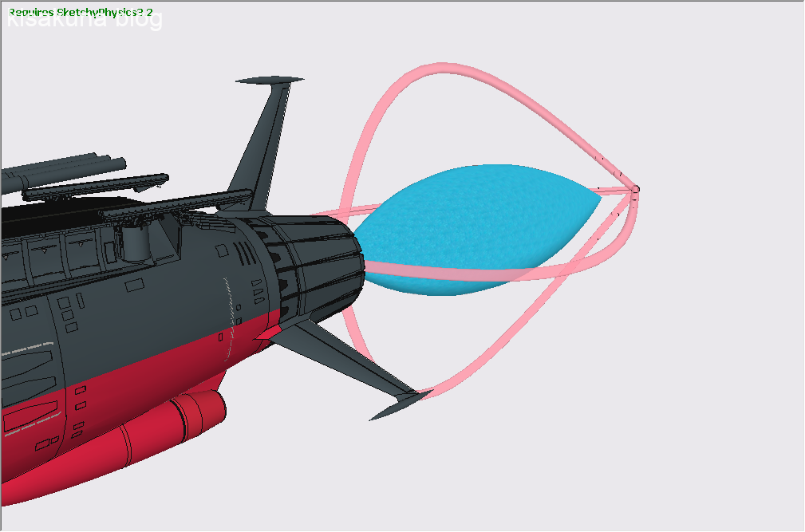Select the red lower hull section
This screenshot has width=805, height=532.
tap(120, 399)
